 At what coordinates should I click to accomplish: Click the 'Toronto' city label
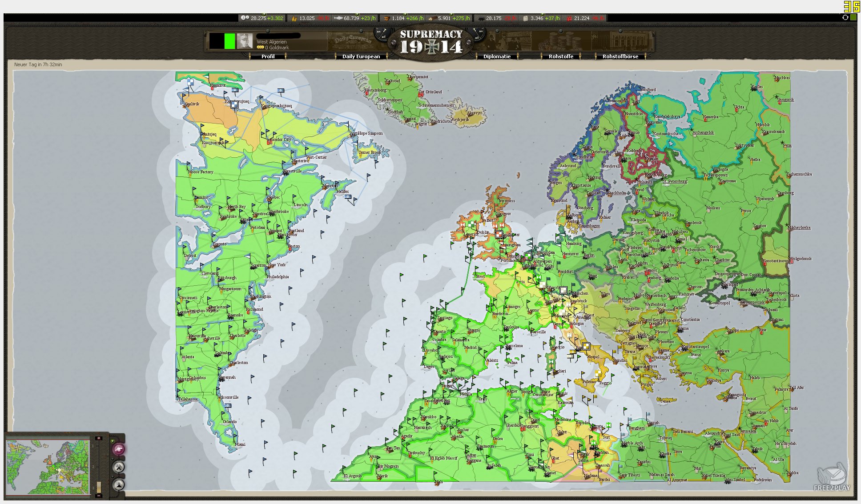click(x=219, y=244)
